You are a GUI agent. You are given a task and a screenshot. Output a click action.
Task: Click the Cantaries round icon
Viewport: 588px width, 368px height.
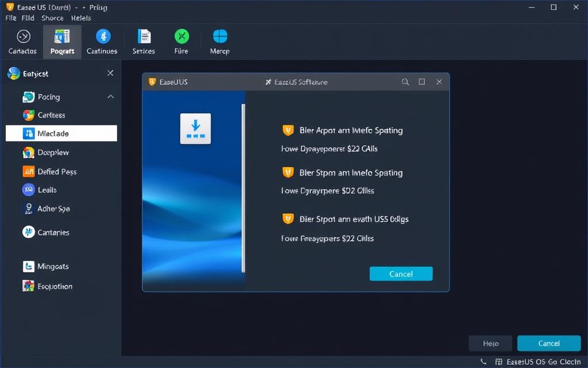pyautogui.click(x=29, y=232)
